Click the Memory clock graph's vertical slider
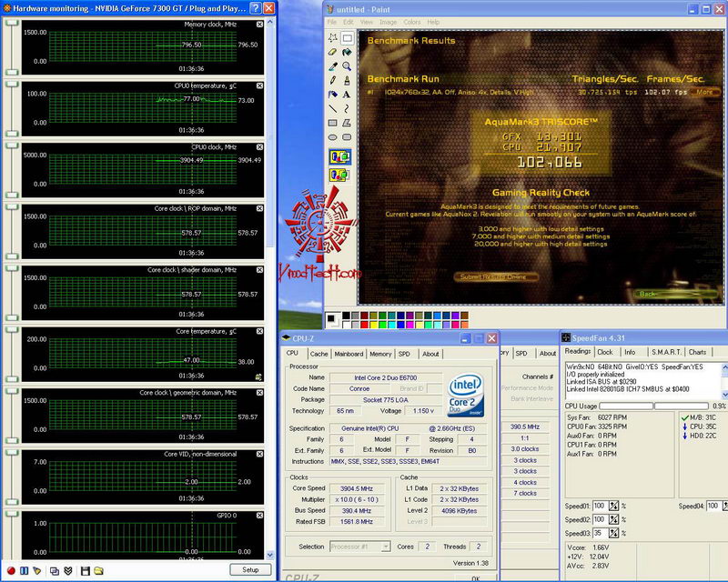The height and width of the screenshot is (582, 728). [12, 46]
